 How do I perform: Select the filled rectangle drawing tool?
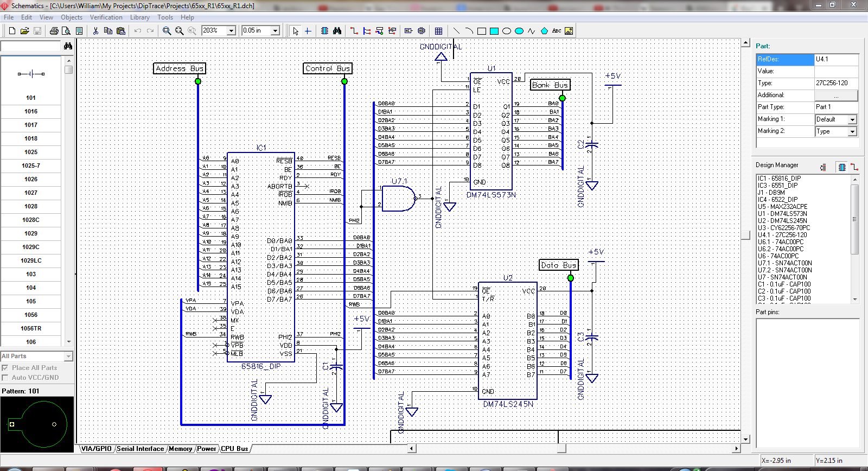click(x=494, y=31)
